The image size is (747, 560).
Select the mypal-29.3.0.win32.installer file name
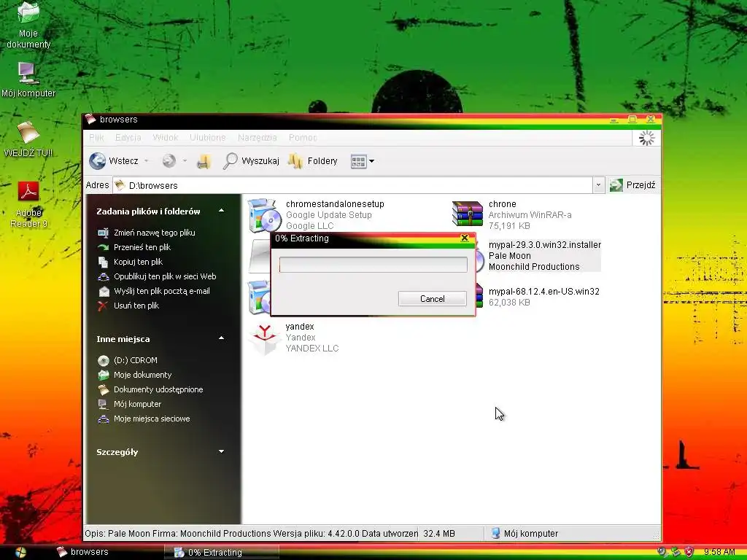[544, 245]
